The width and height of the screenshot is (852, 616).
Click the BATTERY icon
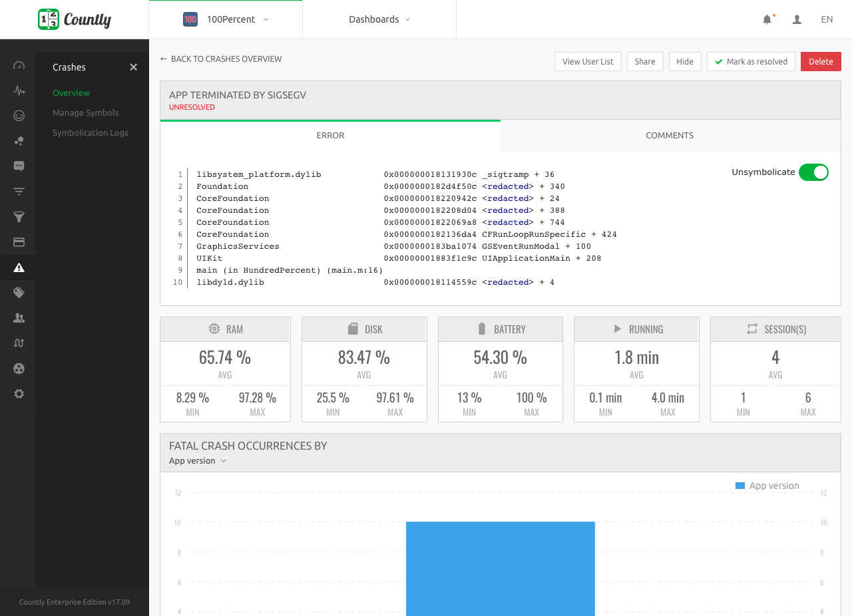tap(482, 329)
